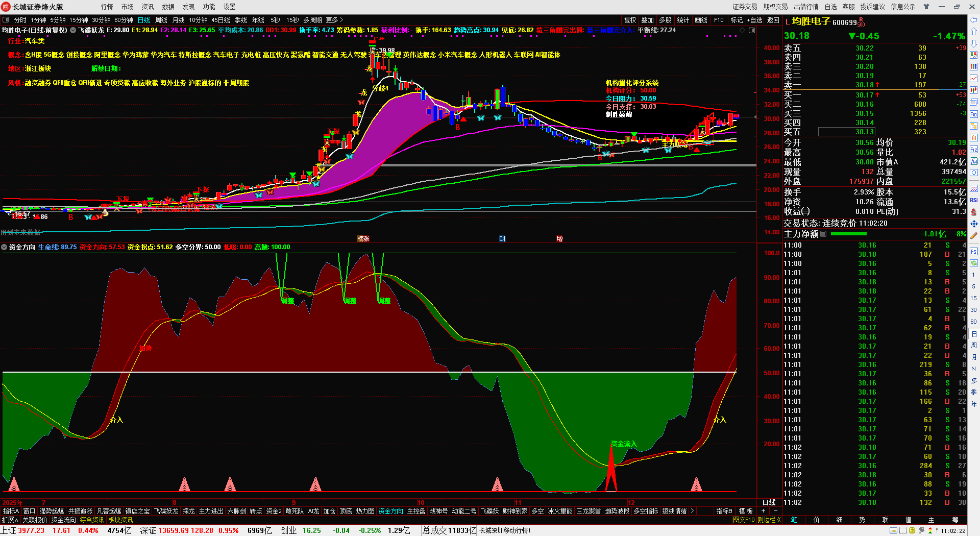
Task: Toggle the 叠加 overlay button
Action: pos(648,20)
